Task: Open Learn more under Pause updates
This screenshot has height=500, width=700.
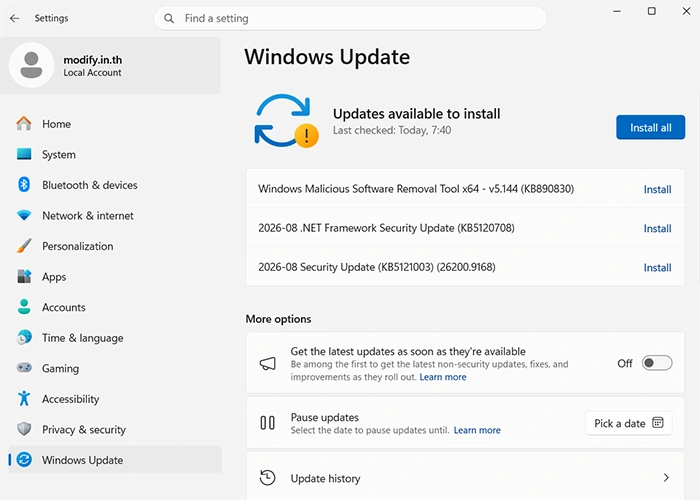Action: [x=477, y=430]
